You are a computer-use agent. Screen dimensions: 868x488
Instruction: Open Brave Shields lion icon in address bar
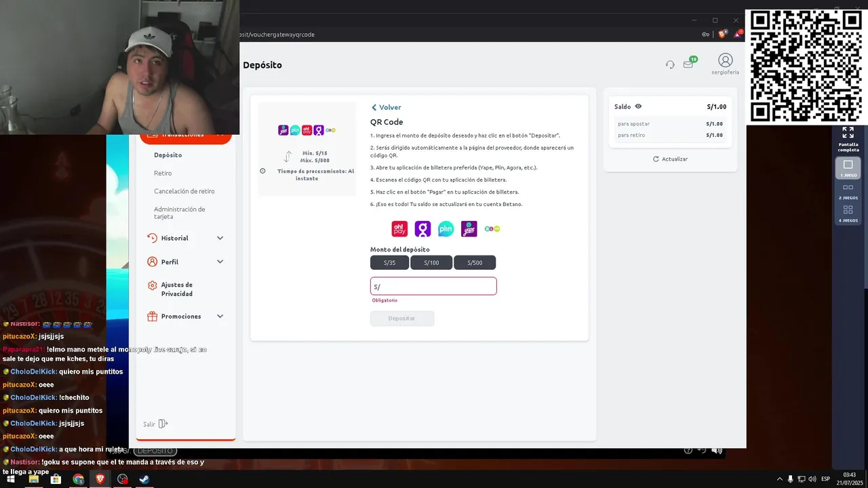(722, 34)
